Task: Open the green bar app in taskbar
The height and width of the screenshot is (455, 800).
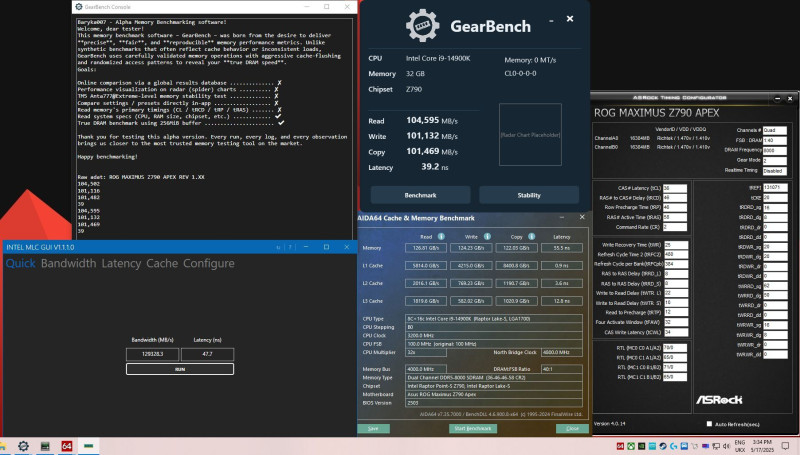Action: (88, 445)
